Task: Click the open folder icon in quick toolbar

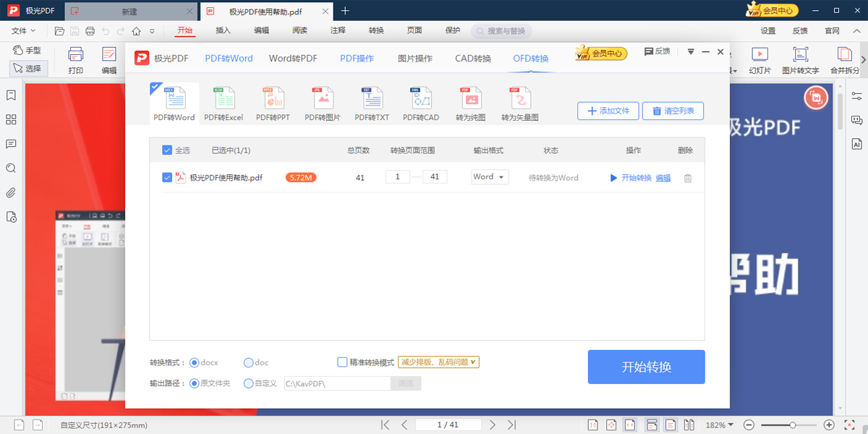Action: (x=59, y=31)
